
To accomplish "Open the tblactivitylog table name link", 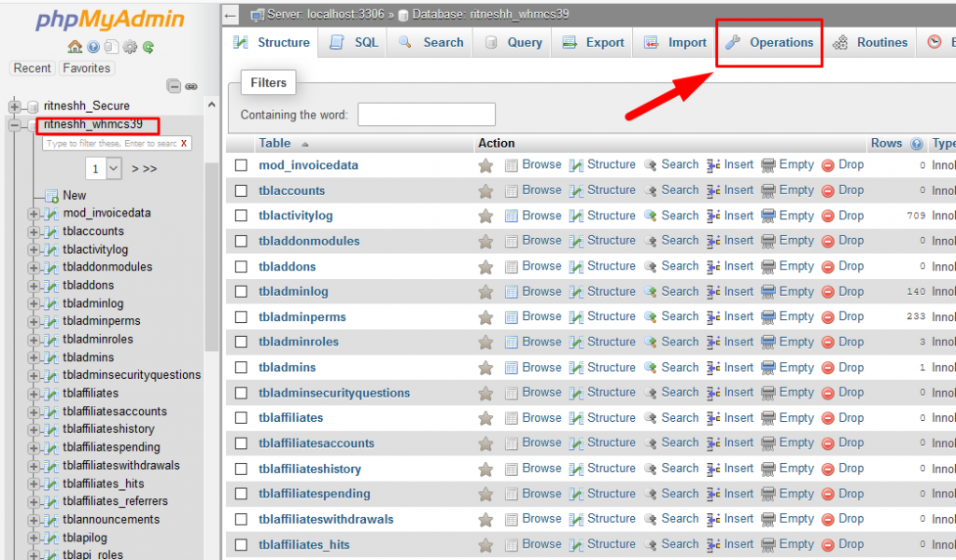I will 296,216.
